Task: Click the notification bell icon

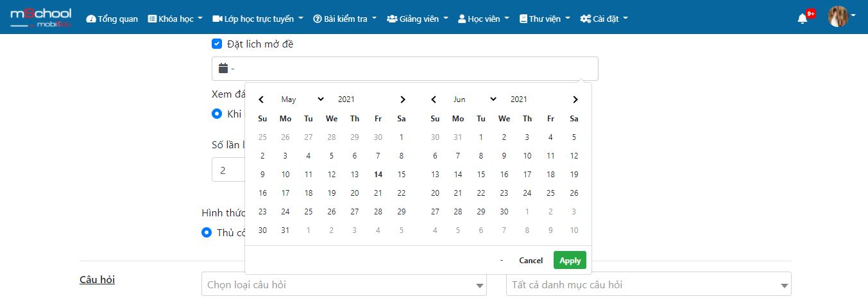Action: pyautogui.click(x=802, y=19)
